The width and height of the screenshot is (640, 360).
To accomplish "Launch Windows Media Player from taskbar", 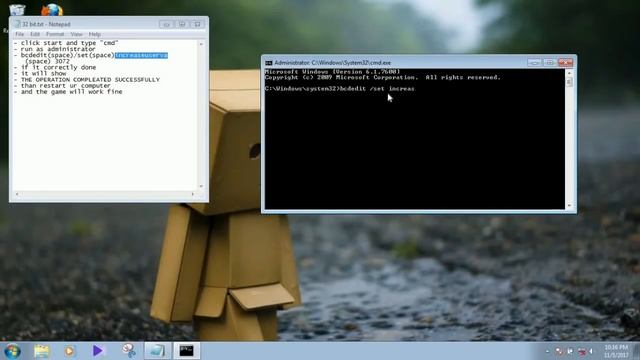I will tap(69, 351).
